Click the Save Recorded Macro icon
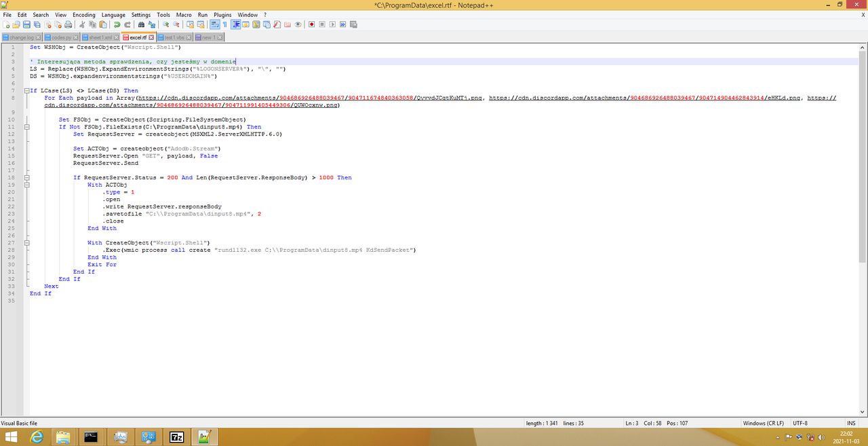The image size is (868, 446). (x=353, y=24)
